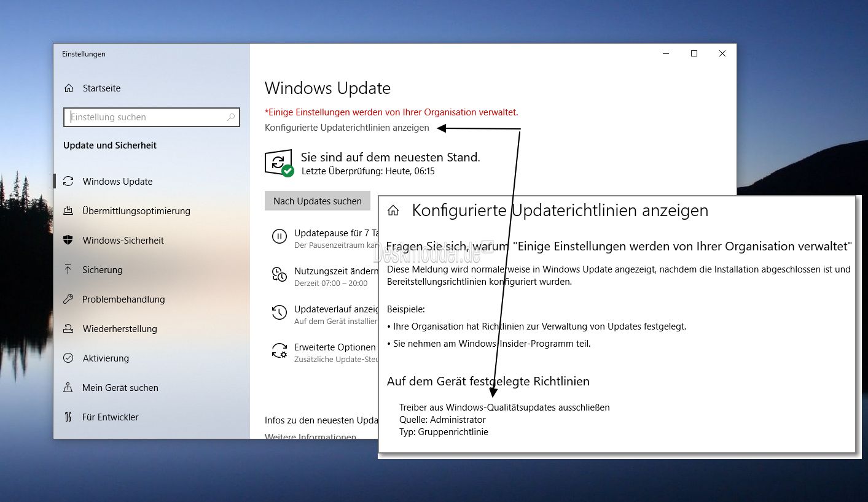Focus the Einstellung suchen search field
This screenshot has width=868, height=502.
click(152, 117)
